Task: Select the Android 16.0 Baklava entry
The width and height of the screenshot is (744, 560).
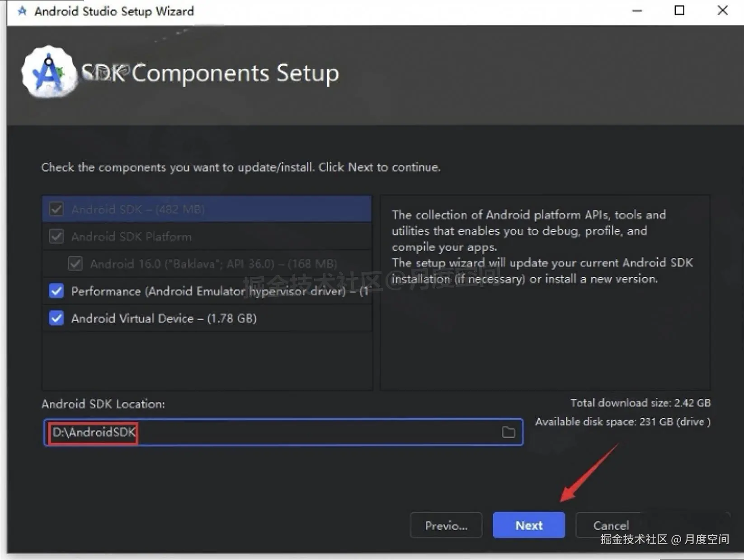Action: 203,263
